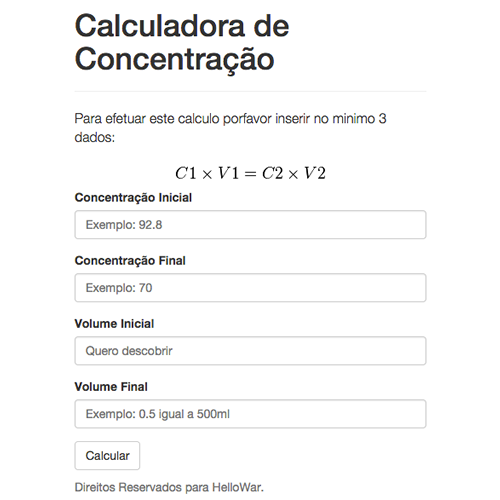
Task: Click into the Concentração Final field
Action: click(250, 288)
